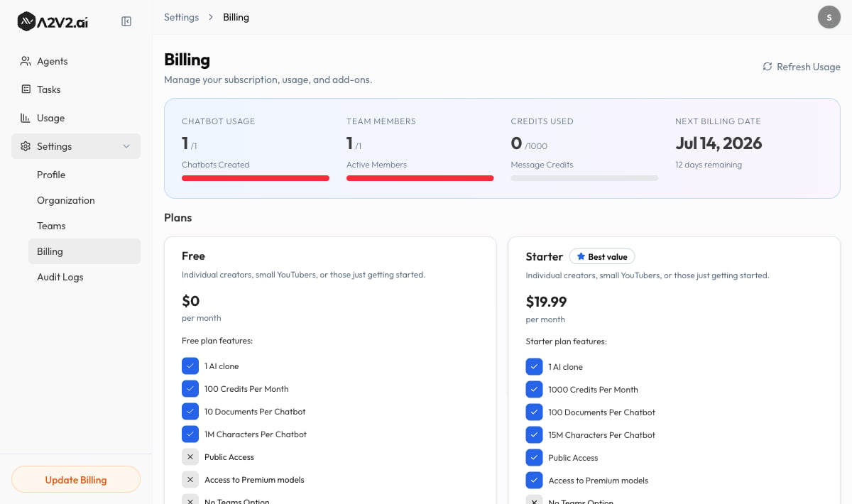852x504 pixels.
Task: Toggle Free plan 1M Characters Per Chatbot checkbox
Action: tap(190, 434)
